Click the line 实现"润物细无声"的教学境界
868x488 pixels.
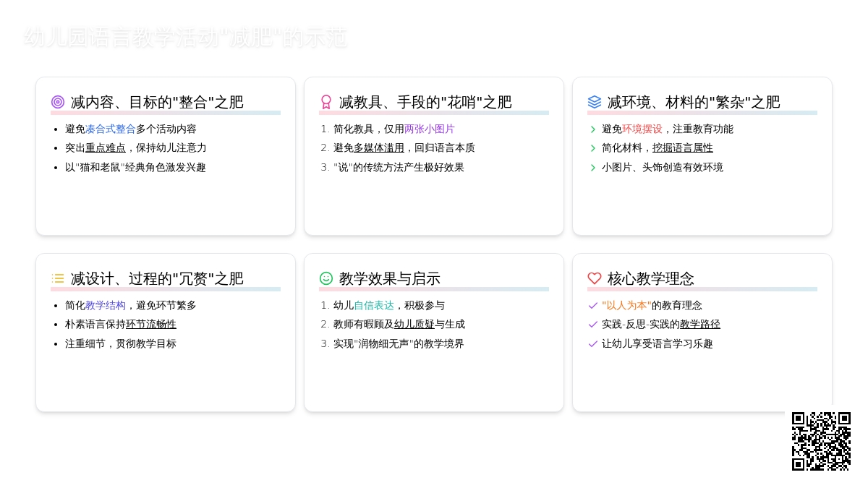coord(399,344)
